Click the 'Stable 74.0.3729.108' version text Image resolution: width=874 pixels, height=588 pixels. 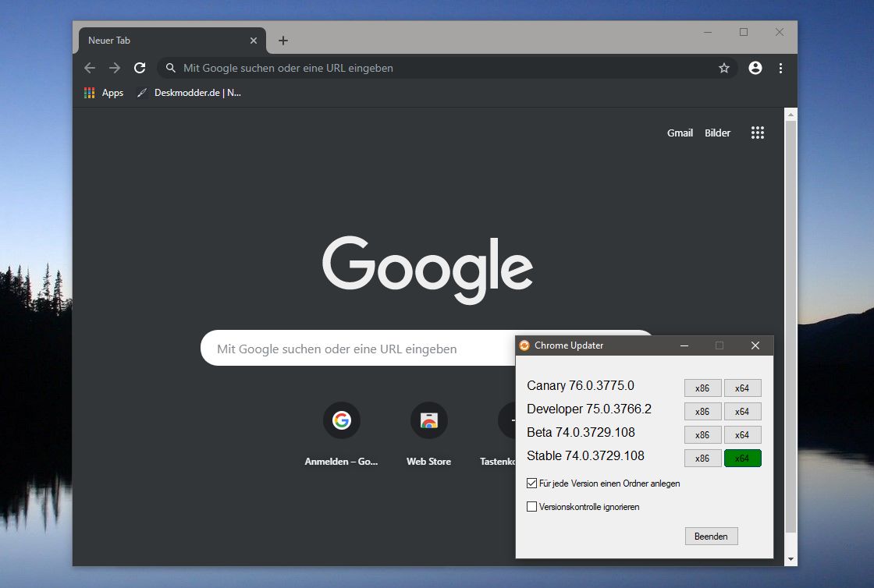click(585, 455)
